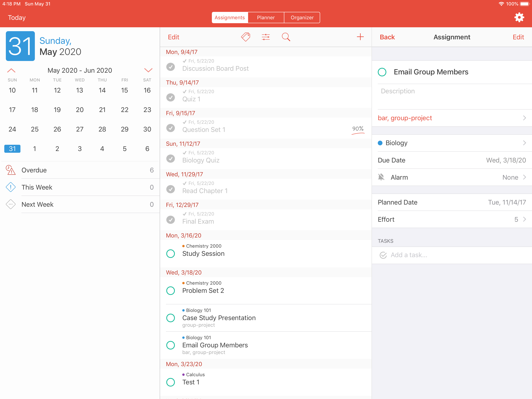This screenshot has width=532, height=399.
Task: Click the muted Alarm bell icon
Action: point(381,177)
